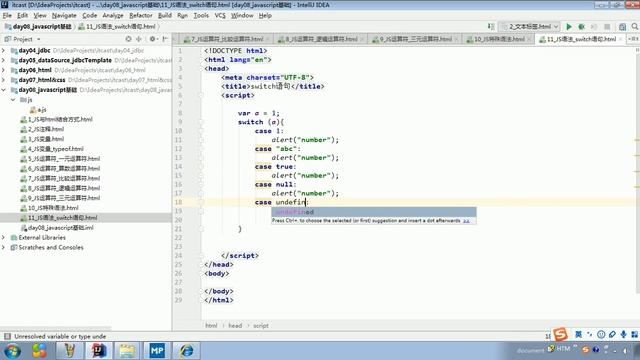Screen dimensions: 640x360
Task: Click scroll-from-source target icon in Project panel
Action: pyautogui.click(x=128, y=39)
